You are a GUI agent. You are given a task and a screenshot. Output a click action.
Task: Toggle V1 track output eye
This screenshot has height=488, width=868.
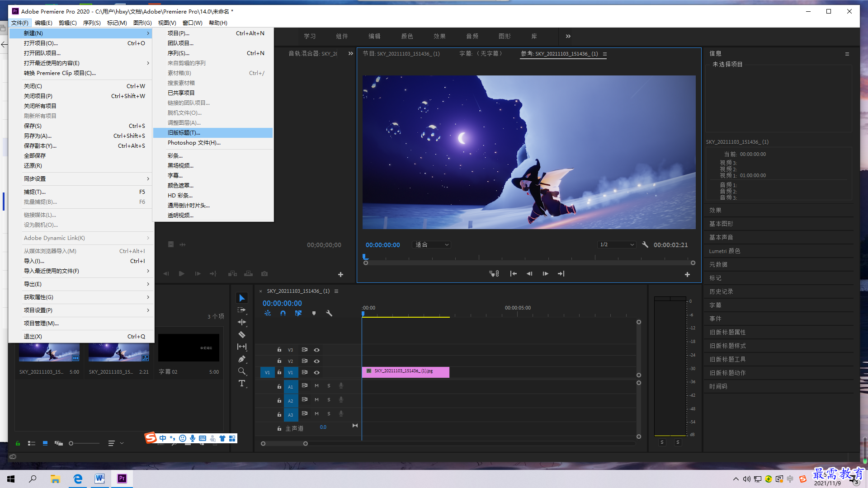(317, 372)
